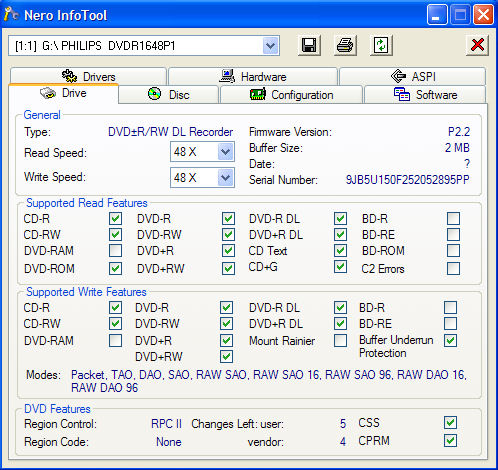
Task: Click the 2 MB buffer size value
Action: tap(457, 148)
